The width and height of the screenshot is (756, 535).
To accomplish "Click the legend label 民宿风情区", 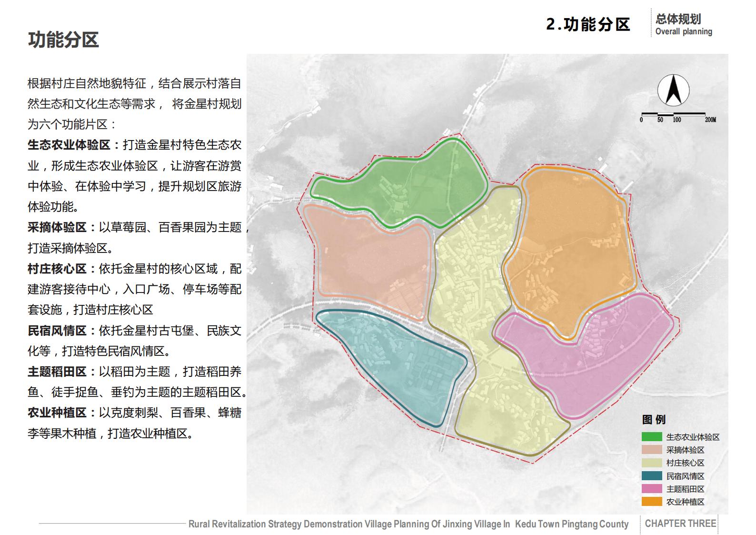I will (685, 476).
